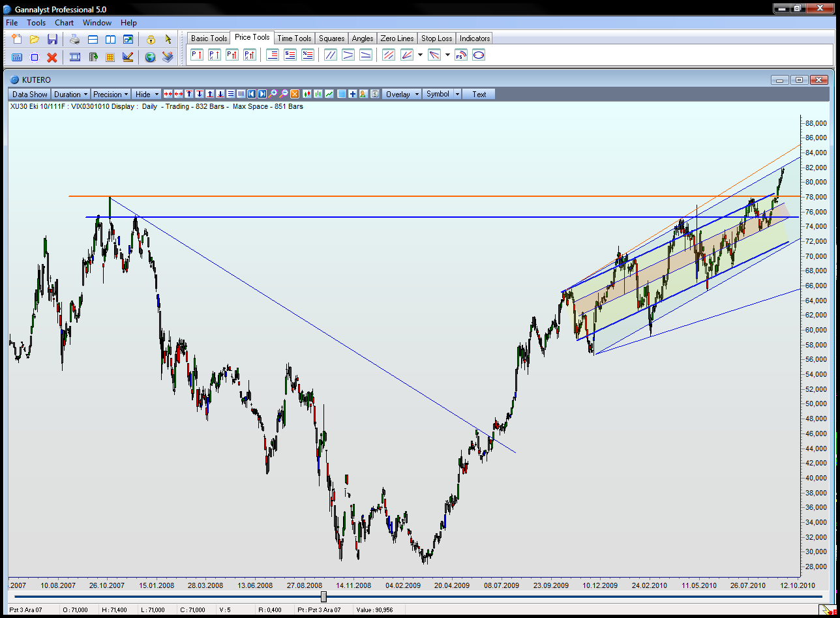
Task: Click the red X delete icon
Action: click(52, 57)
